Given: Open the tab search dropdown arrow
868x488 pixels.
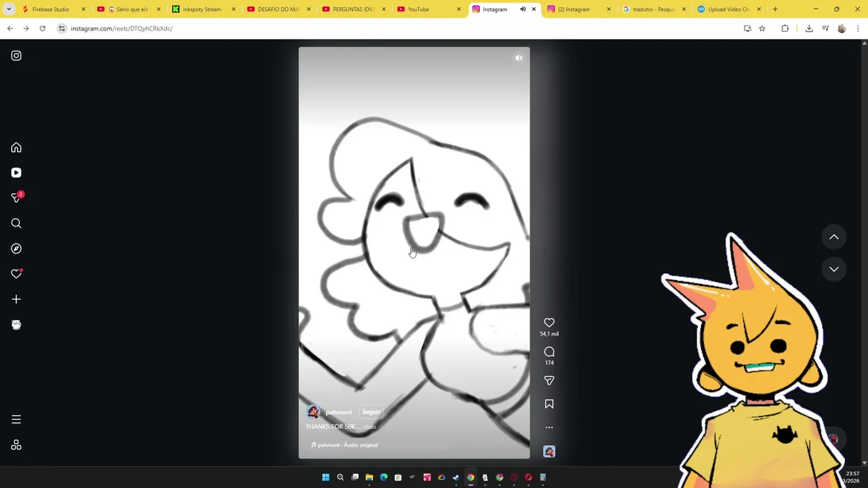Looking at the screenshot, I should pos(9,9).
